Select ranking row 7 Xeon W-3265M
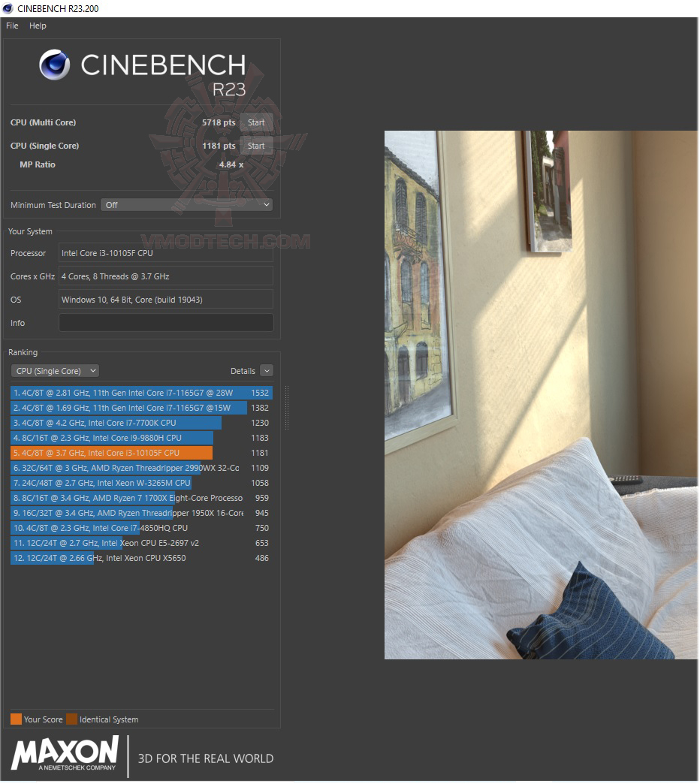This screenshot has width=700, height=784. [x=141, y=483]
